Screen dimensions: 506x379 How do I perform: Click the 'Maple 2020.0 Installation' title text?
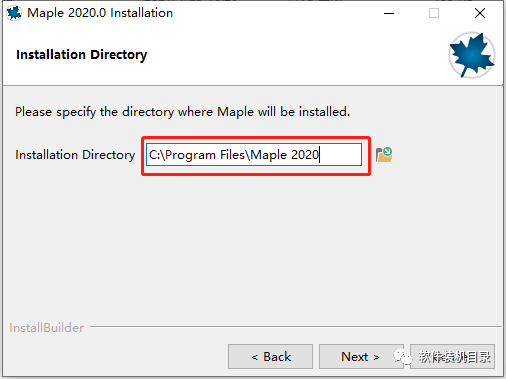(100, 13)
